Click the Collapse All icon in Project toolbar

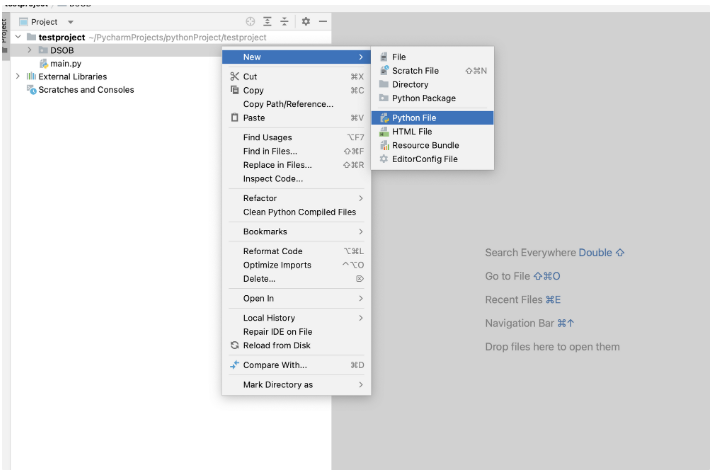284,21
